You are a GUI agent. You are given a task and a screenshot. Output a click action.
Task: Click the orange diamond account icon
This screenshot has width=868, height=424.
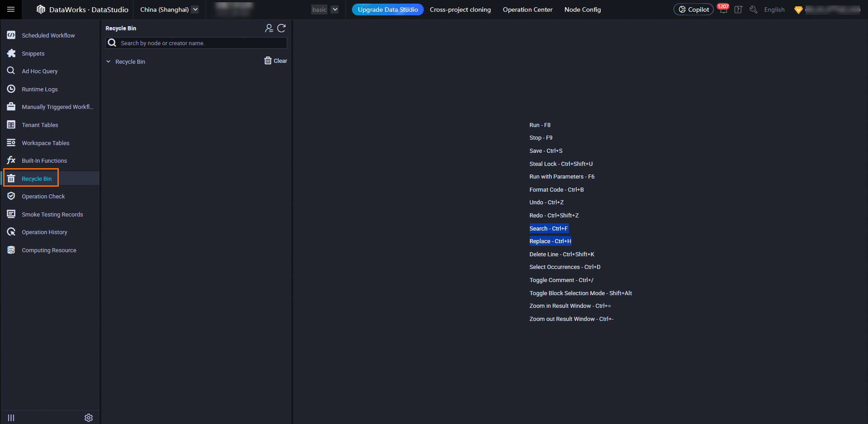coord(798,10)
